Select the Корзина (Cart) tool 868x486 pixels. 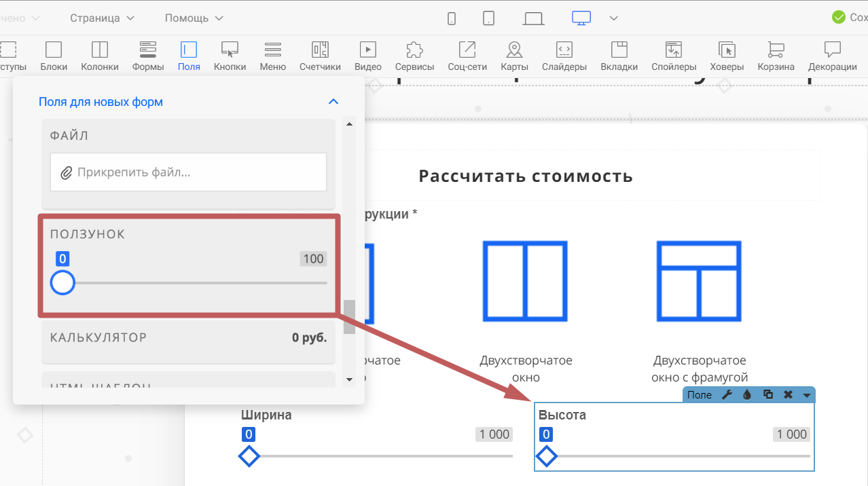776,56
